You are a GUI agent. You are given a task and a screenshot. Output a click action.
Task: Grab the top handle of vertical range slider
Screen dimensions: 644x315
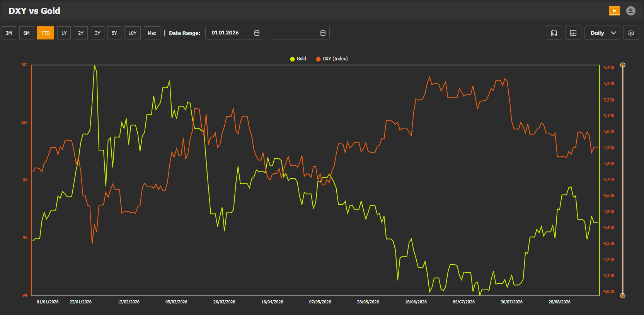pyautogui.click(x=623, y=65)
